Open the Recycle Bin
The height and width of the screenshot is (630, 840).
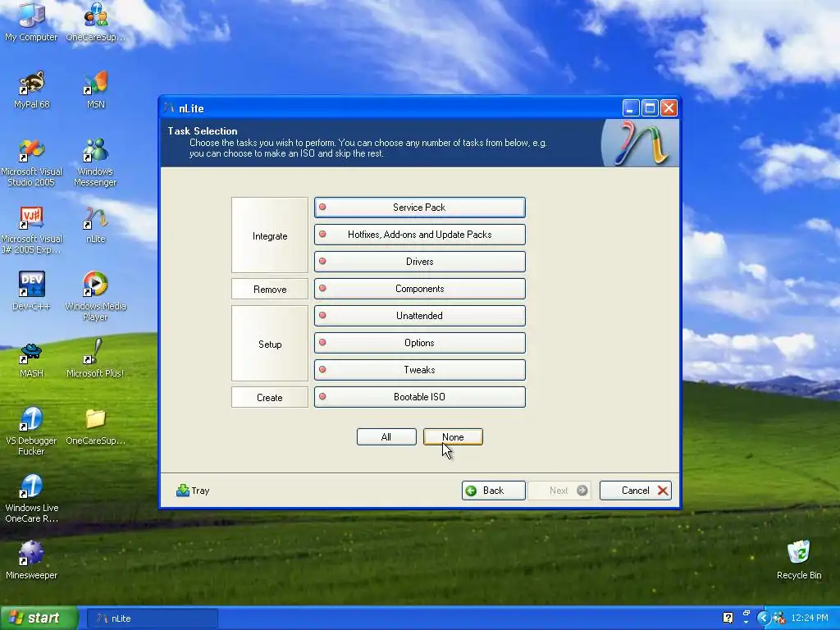point(799,560)
